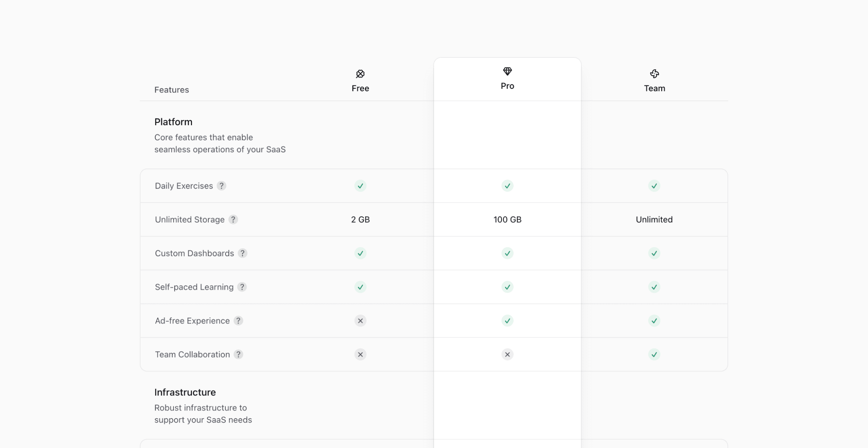Click the Free plan icon

[x=360, y=74]
